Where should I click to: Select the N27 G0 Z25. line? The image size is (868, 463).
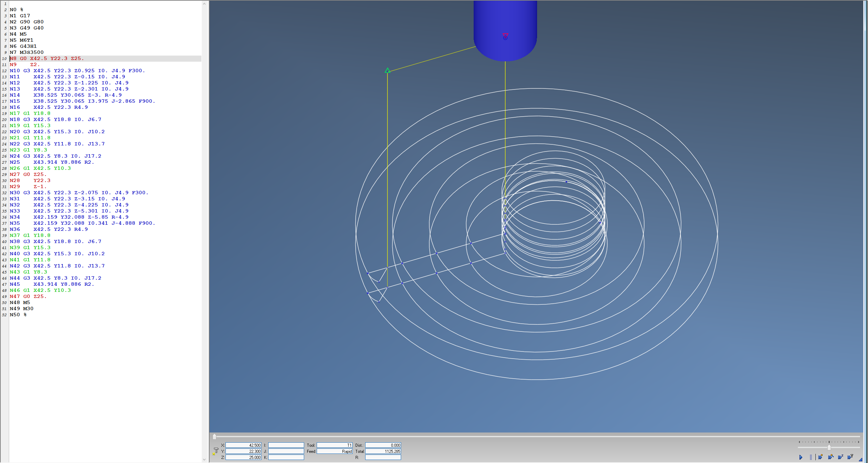pos(28,175)
